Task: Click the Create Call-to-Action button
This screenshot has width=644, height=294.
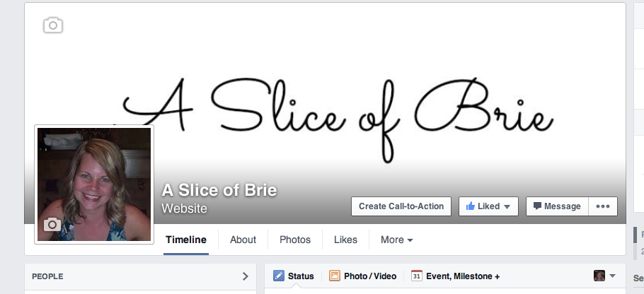Action: click(x=401, y=206)
